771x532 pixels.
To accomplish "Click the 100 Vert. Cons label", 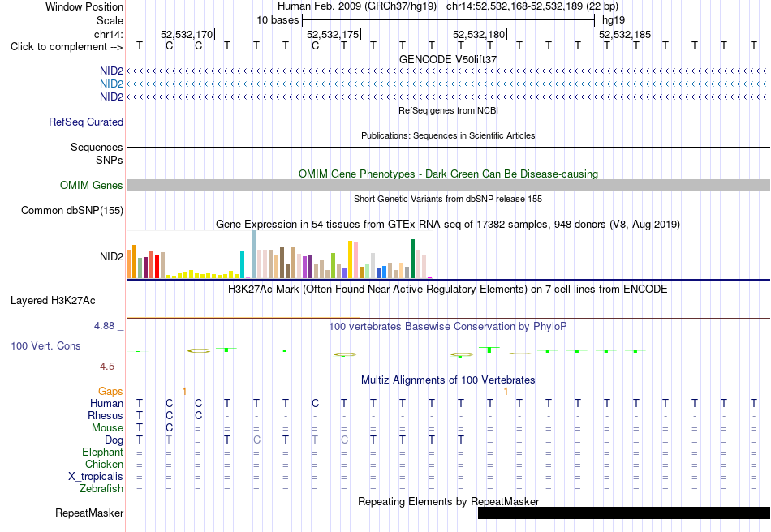I will 45,345.
